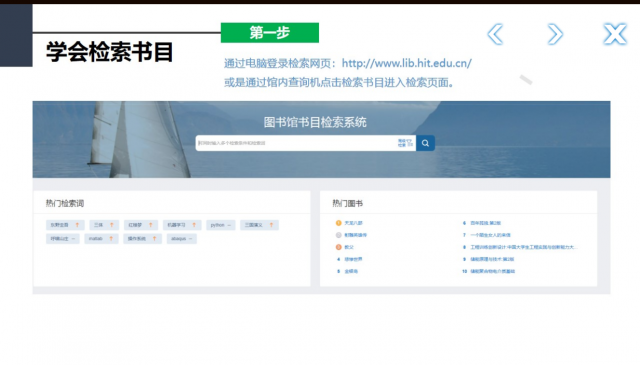The height and width of the screenshot is (365, 640).
Task: Open hot book 工程训练创新设计
Action: 524,247
